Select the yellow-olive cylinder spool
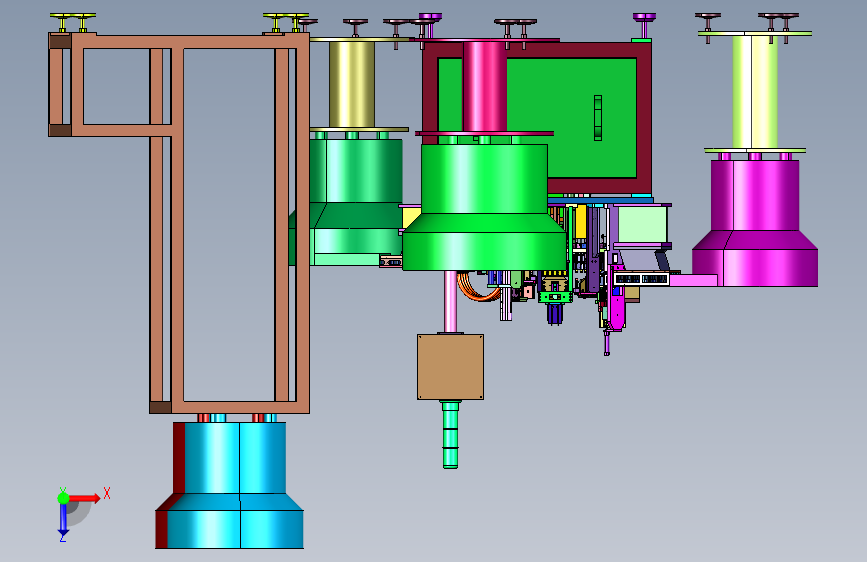This screenshot has height=562, width=867. 352,84
